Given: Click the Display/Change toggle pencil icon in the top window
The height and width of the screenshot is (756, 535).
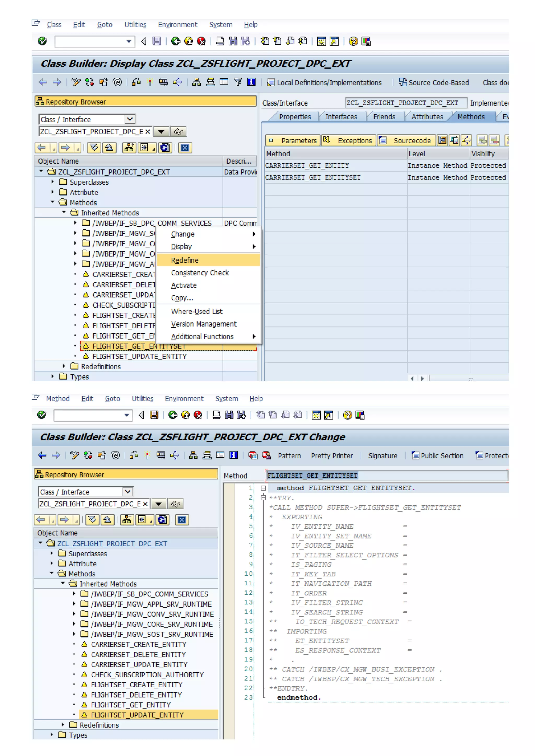Looking at the screenshot, I should (76, 82).
